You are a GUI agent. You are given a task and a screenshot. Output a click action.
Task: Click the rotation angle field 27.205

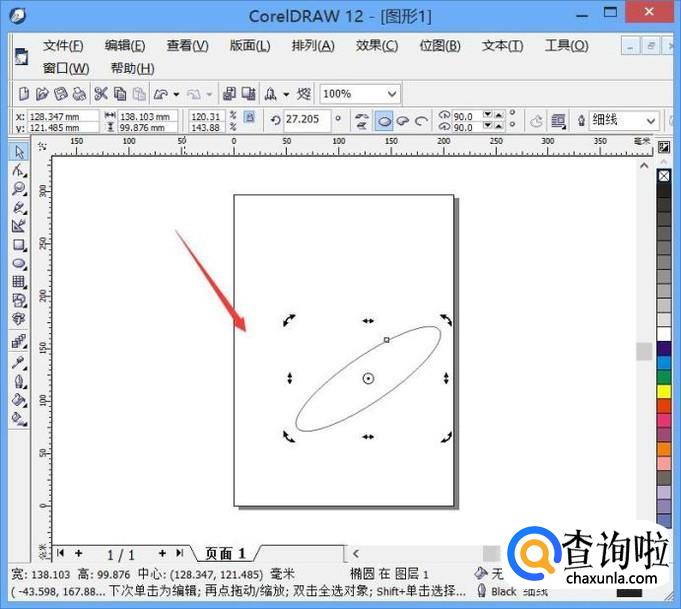tap(306, 120)
